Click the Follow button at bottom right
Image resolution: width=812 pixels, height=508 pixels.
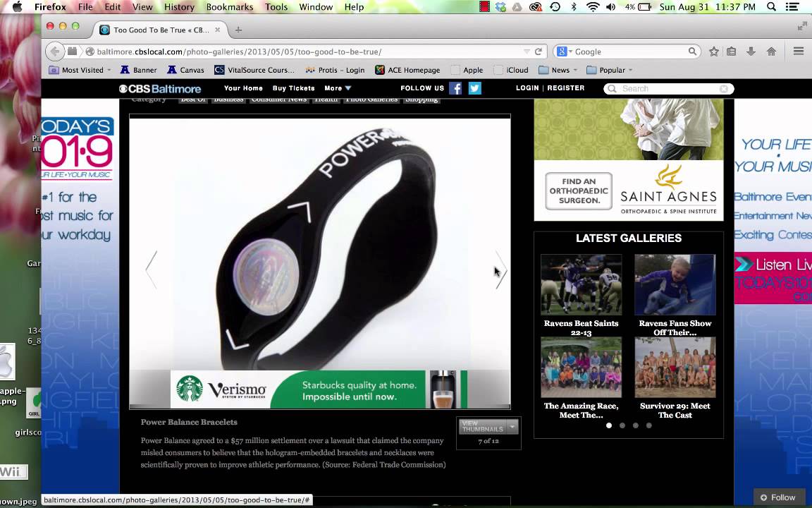click(778, 497)
